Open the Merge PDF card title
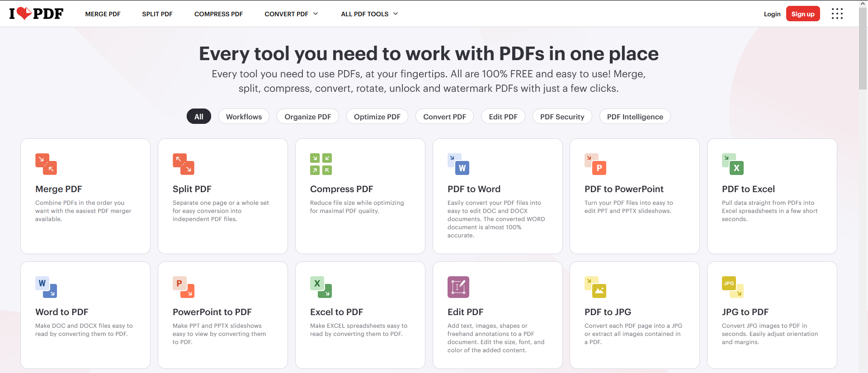Image resolution: width=868 pixels, height=373 pixels. click(x=59, y=189)
